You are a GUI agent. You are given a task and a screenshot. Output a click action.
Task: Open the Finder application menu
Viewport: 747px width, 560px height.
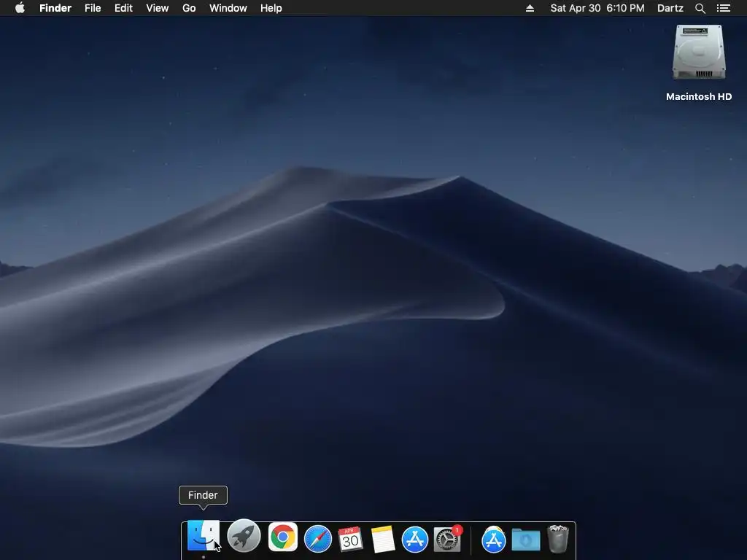[55, 8]
